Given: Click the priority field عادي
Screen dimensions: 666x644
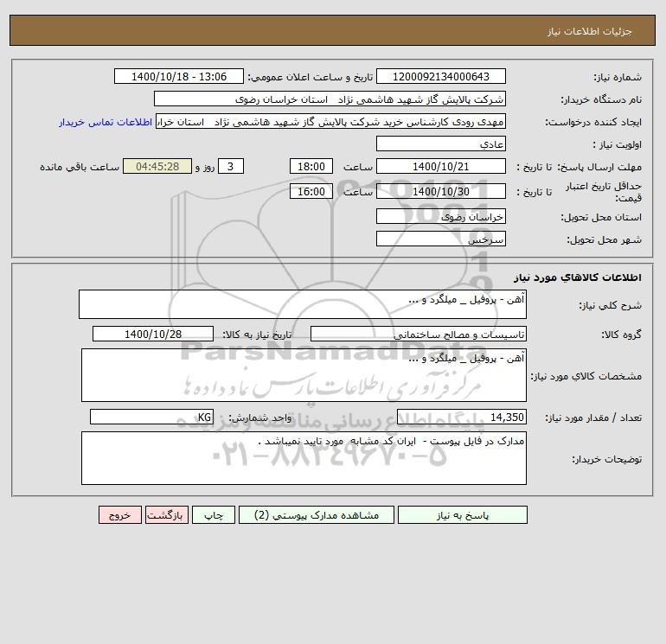Looking at the screenshot, I should pyautogui.click(x=441, y=143).
